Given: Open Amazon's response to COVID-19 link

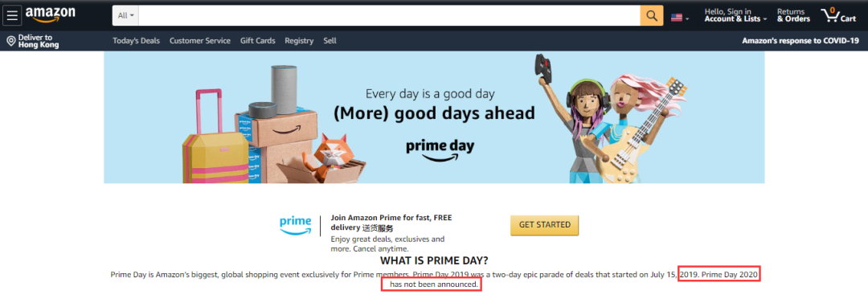Looking at the screenshot, I should pos(800,40).
